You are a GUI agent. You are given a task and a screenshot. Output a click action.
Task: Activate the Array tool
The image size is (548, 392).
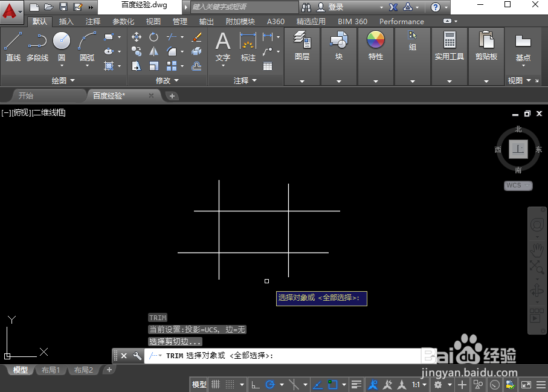pos(172,66)
